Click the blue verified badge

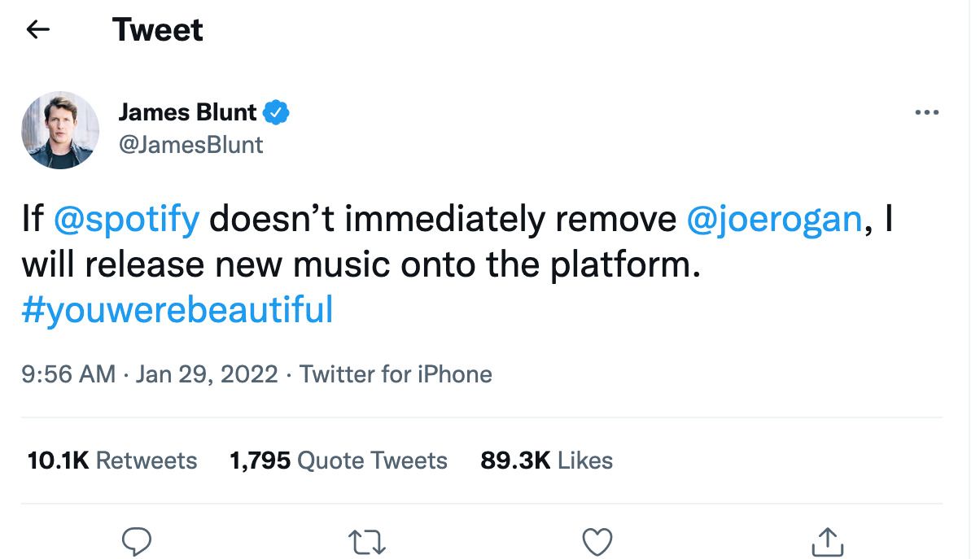[x=278, y=112]
